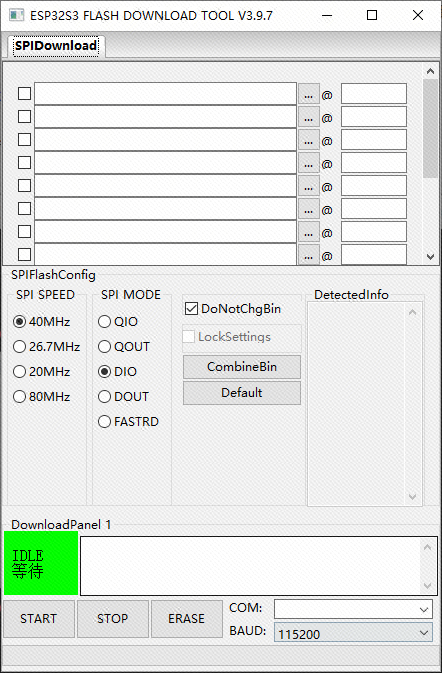The height and width of the screenshot is (673, 442).
Task: Click the browse button on the fifth file row
Action: click(x=309, y=186)
